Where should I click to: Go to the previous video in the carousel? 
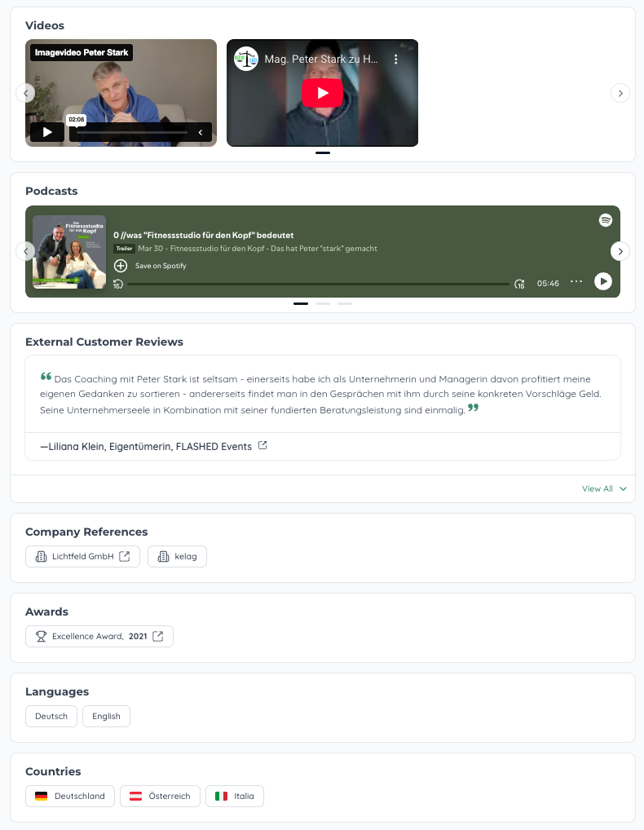(x=26, y=93)
